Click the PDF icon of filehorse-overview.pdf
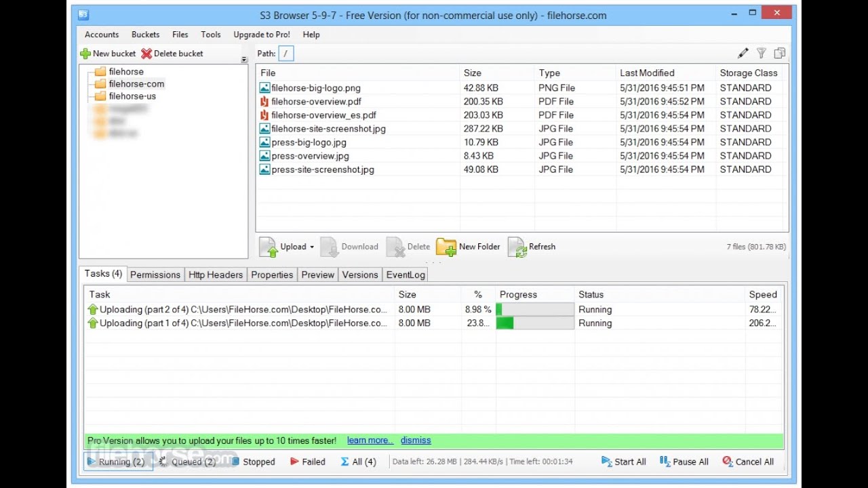This screenshot has height=488, width=868. tap(264, 102)
